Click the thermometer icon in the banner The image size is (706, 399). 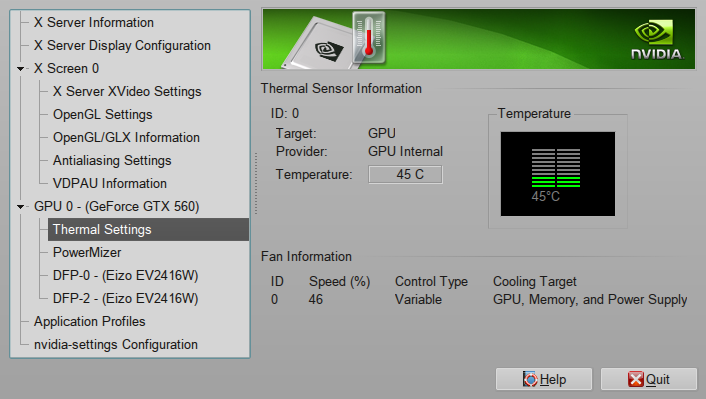point(369,38)
